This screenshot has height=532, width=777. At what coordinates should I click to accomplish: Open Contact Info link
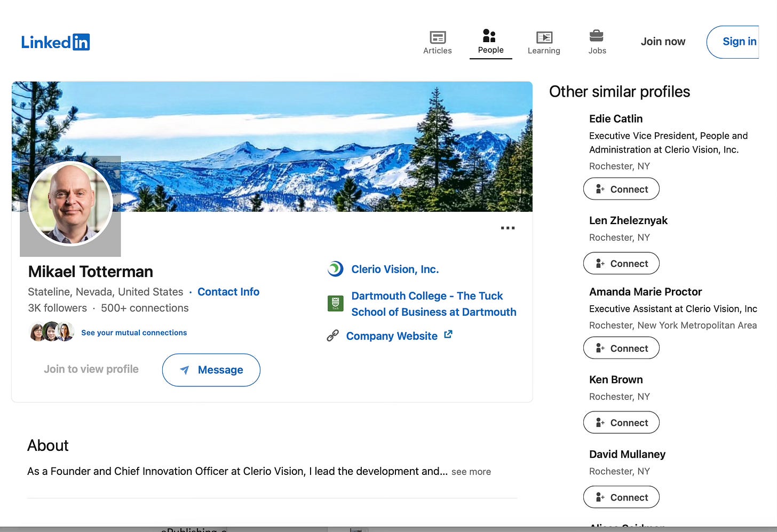pyautogui.click(x=228, y=292)
